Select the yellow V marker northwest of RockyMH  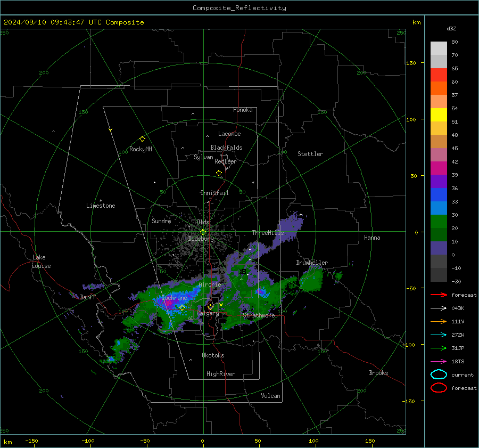coord(111,130)
